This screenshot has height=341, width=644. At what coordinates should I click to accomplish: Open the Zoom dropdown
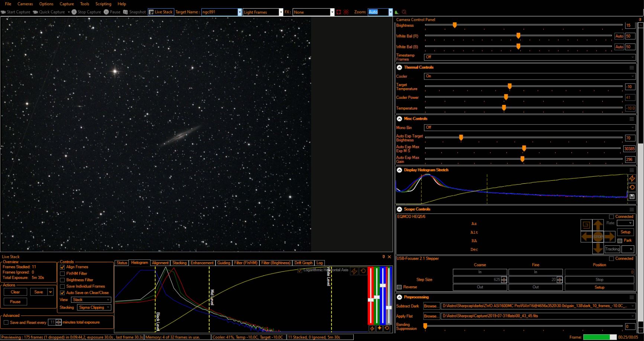click(x=390, y=12)
